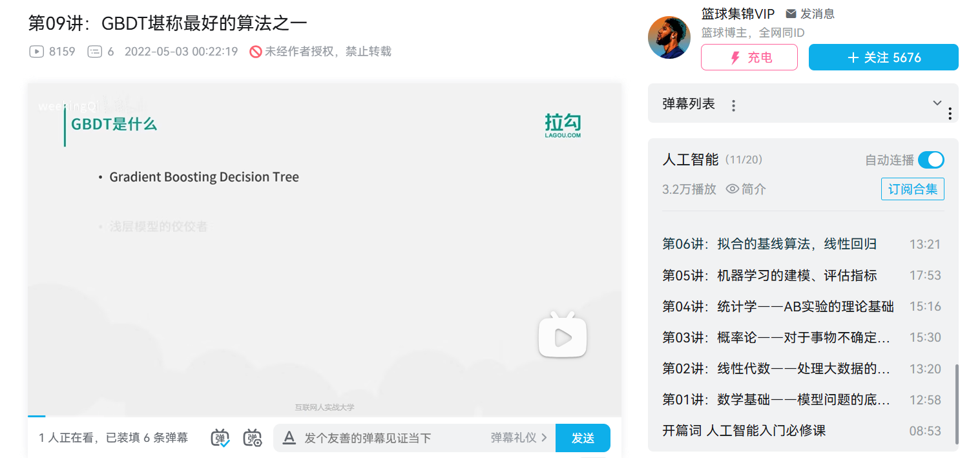Show playlist 简介 eye icon

[733, 189]
